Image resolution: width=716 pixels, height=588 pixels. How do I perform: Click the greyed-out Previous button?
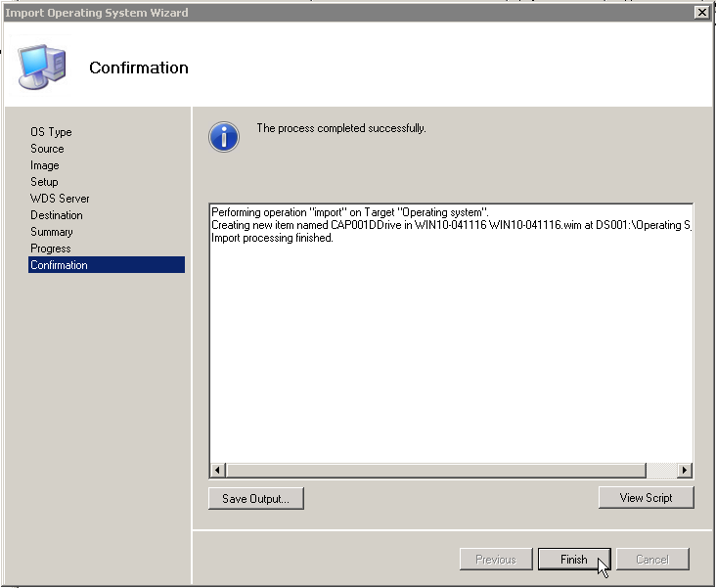[x=496, y=560]
